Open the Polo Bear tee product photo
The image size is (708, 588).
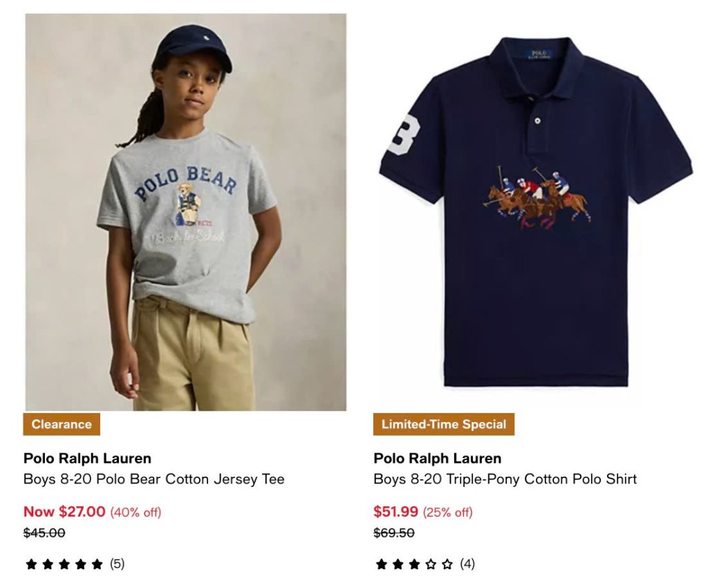pyautogui.click(x=185, y=212)
